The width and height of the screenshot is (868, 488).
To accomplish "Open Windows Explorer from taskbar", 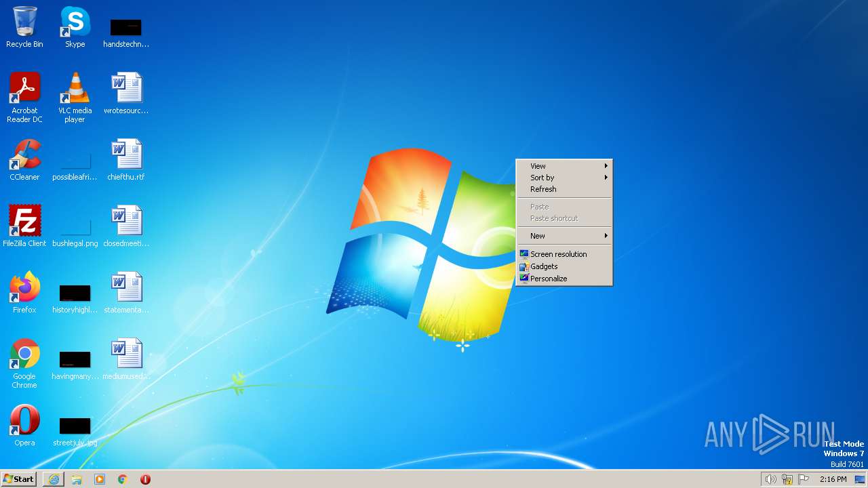I will coord(77,479).
